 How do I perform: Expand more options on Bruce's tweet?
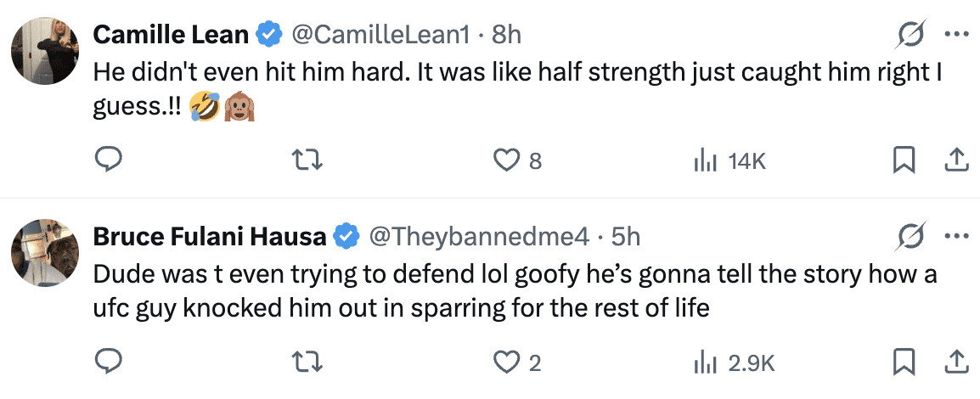tap(956, 238)
